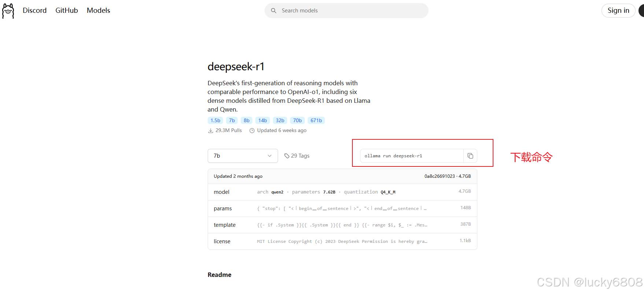Open the 29 Tags link
Screen dimensions: 644x293
tap(297, 156)
